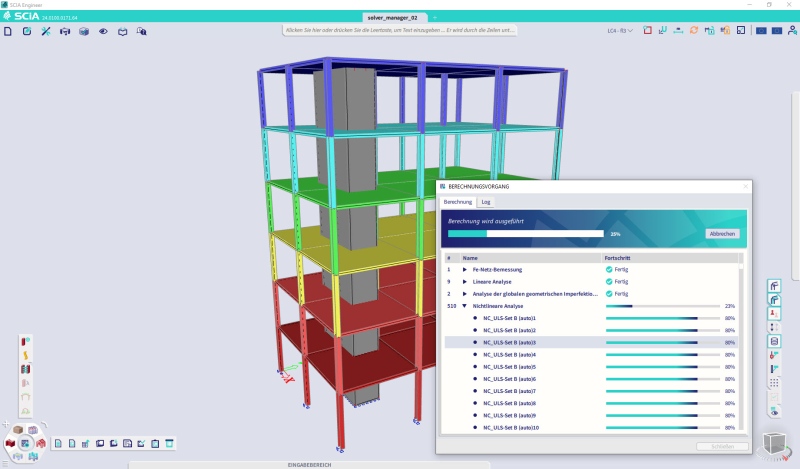The width and height of the screenshot is (800, 469).
Task: Select NC_ULS-Set B (auto)1 row
Action: coord(591,318)
